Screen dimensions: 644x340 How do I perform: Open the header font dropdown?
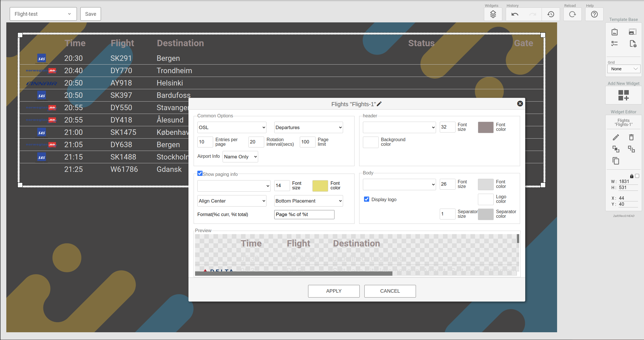tap(399, 127)
